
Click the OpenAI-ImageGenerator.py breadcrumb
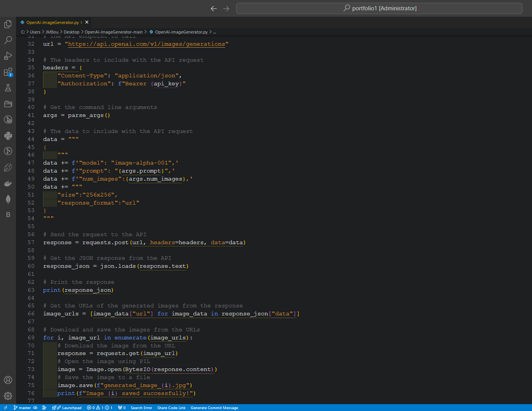pyautogui.click(x=181, y=32)
